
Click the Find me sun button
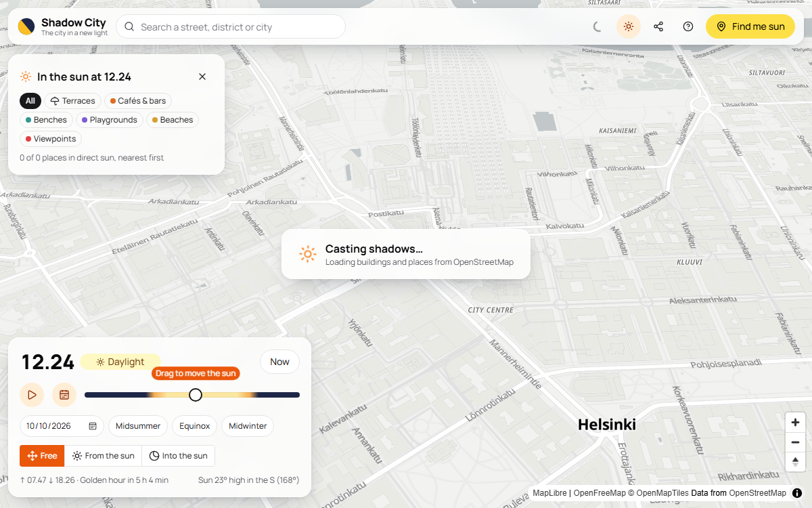pyautogui.click(x=750, y=27)
